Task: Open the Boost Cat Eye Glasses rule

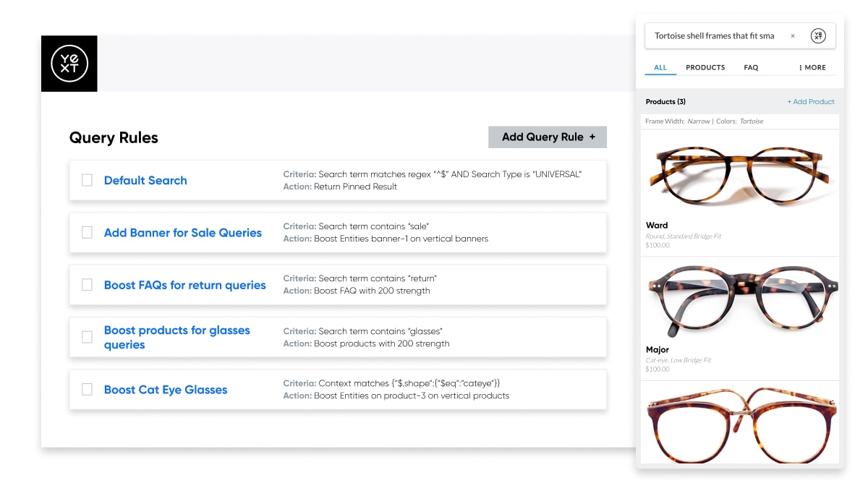Action: point(166,390)
